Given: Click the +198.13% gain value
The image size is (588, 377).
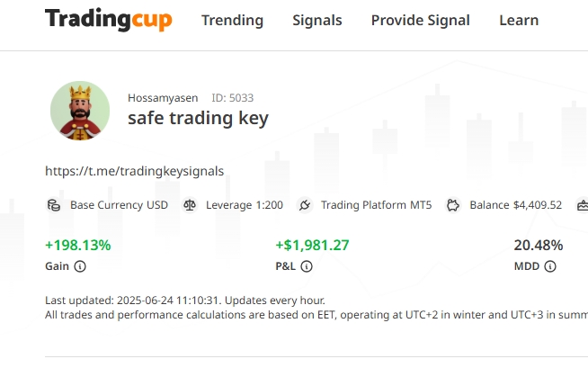Looking at the screenshot, I should click(78, 245).
